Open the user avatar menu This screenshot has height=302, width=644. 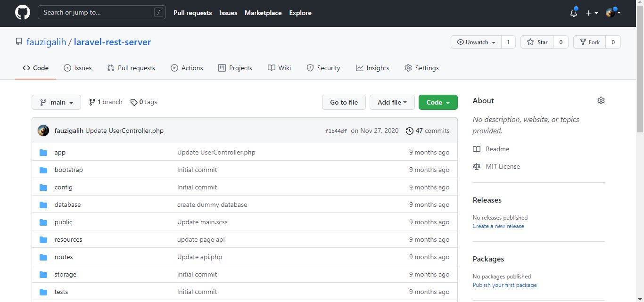613,13
